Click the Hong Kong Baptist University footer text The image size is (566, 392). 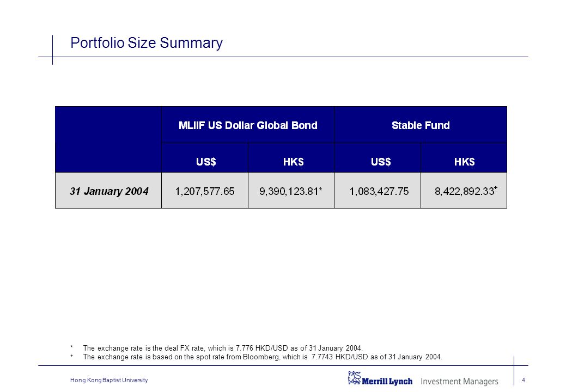pyautogui.click(x=109, y=380)
